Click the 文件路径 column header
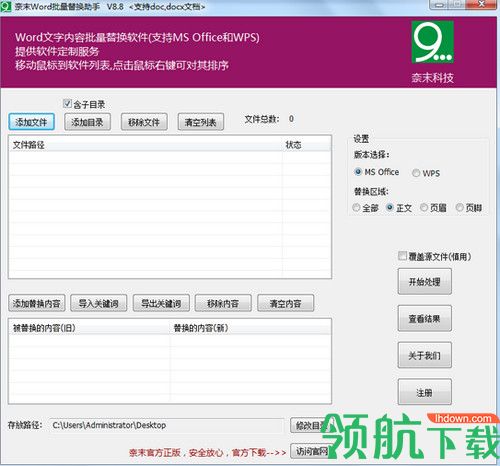Screen dimensions: 500x466 coord(146,145)
